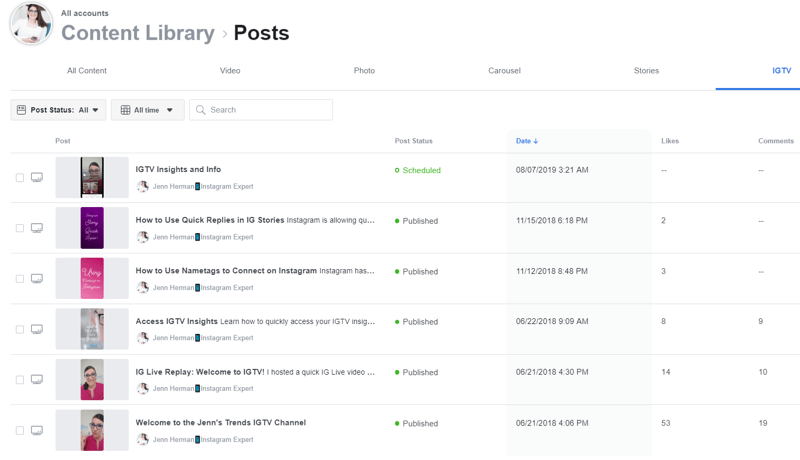Open 'Welcome to the Jenn's Trends IGTV Channel'

[220, 422]
